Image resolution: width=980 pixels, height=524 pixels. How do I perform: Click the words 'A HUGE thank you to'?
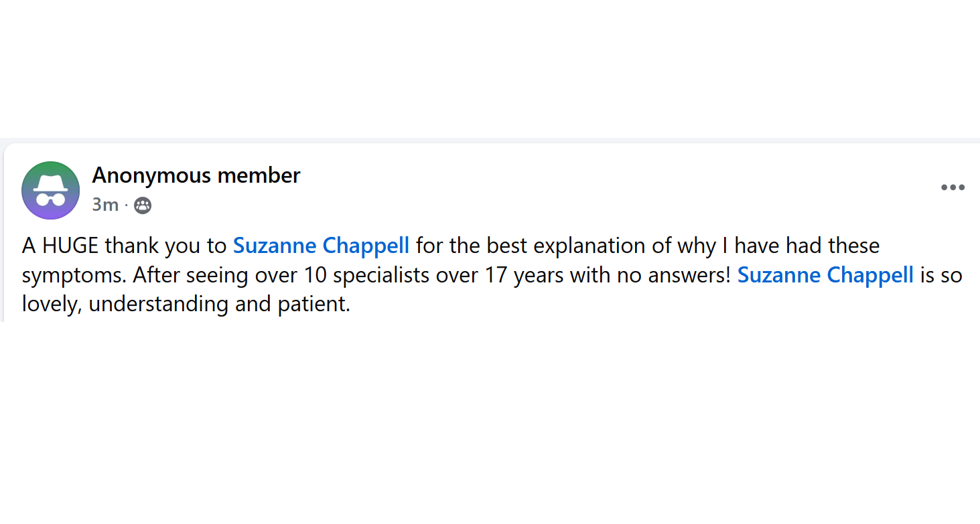pyautogui.click(x=124, y=246)
